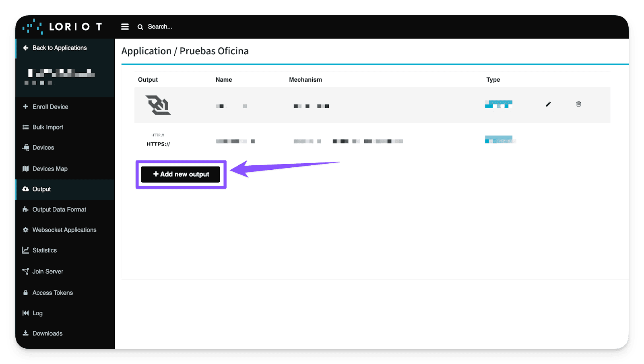Open Access Tokens
This screenshot has height=364, width=644.
coord(53,293)
